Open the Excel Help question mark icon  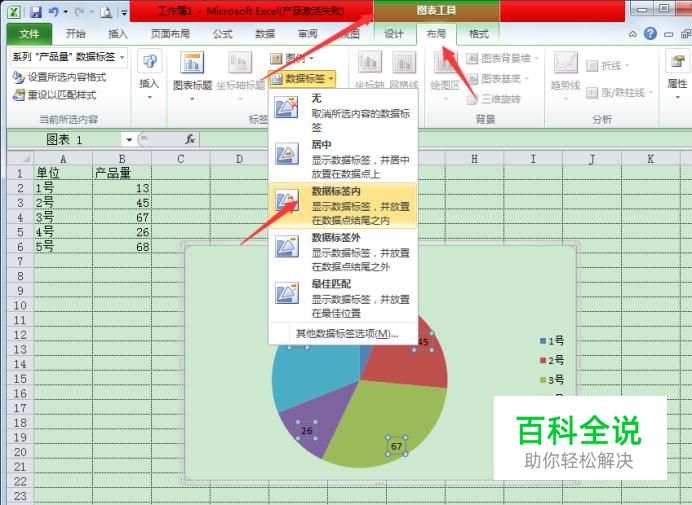coord(650,34)
